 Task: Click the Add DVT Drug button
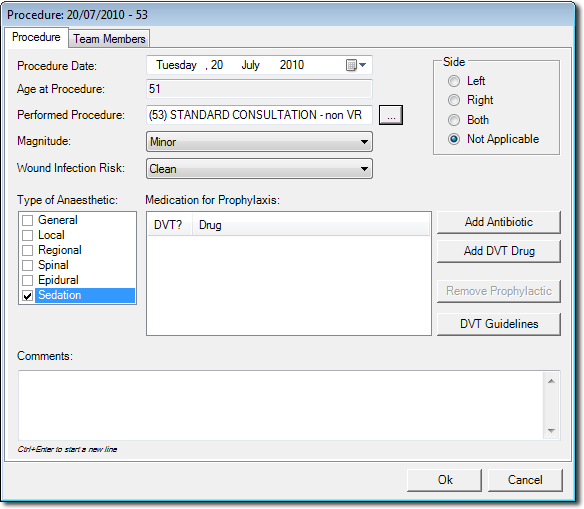pos(499,251)
